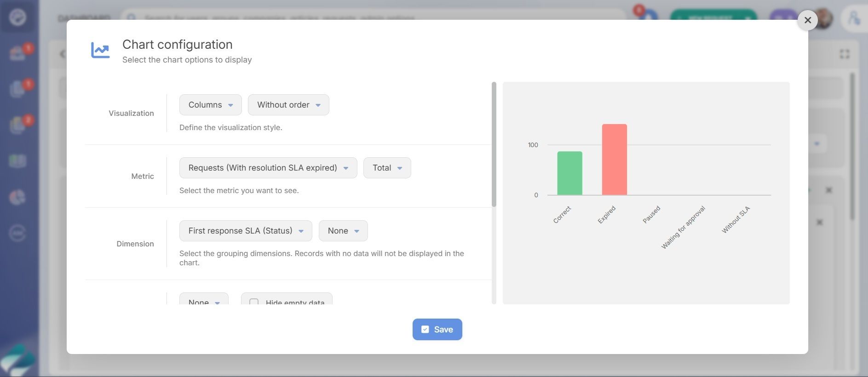Toggle the Hide empty data checkbox
868x377 pixels.
(254, 302)
